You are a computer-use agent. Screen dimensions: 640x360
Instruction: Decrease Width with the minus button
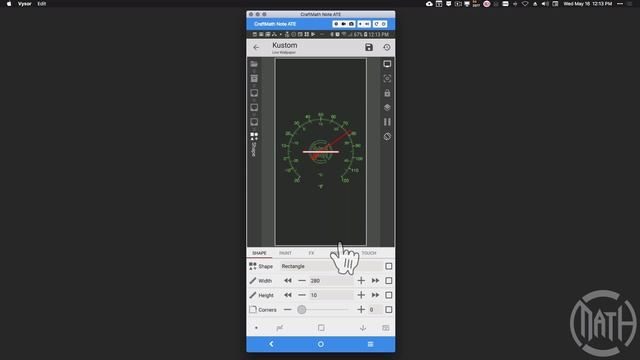pos(302,281)
